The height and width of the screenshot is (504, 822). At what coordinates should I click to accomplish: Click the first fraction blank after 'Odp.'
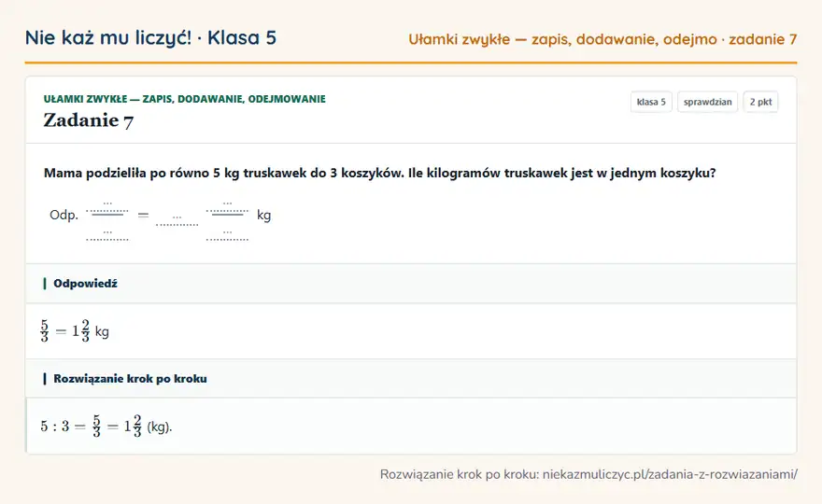coord(106,220)
